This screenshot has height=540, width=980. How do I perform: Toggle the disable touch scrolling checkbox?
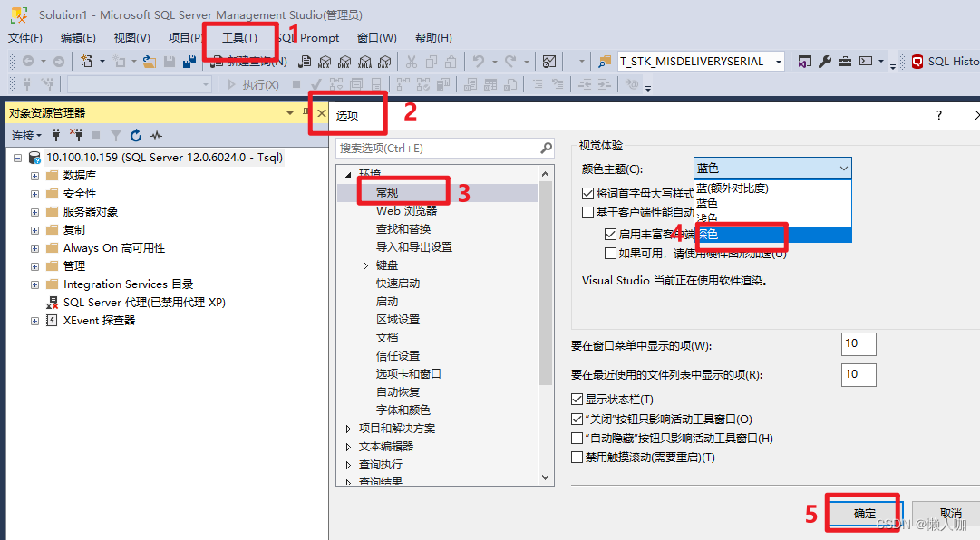577,458
